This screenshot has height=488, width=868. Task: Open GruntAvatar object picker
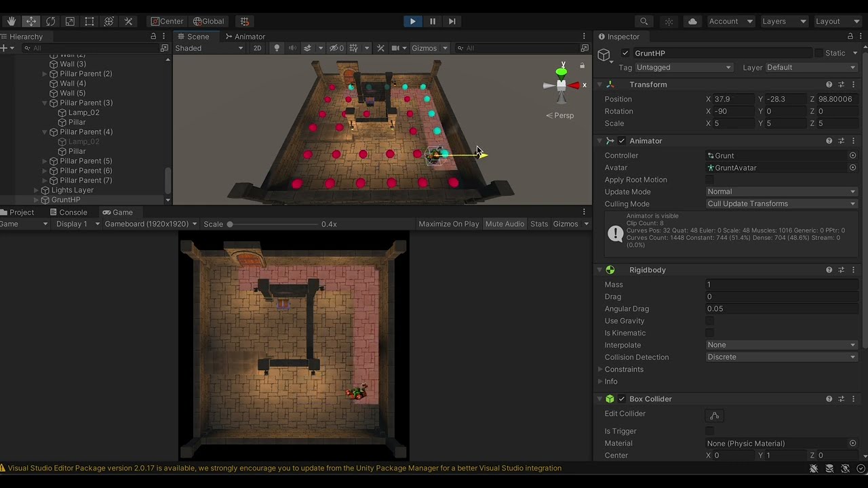[853, 167]
